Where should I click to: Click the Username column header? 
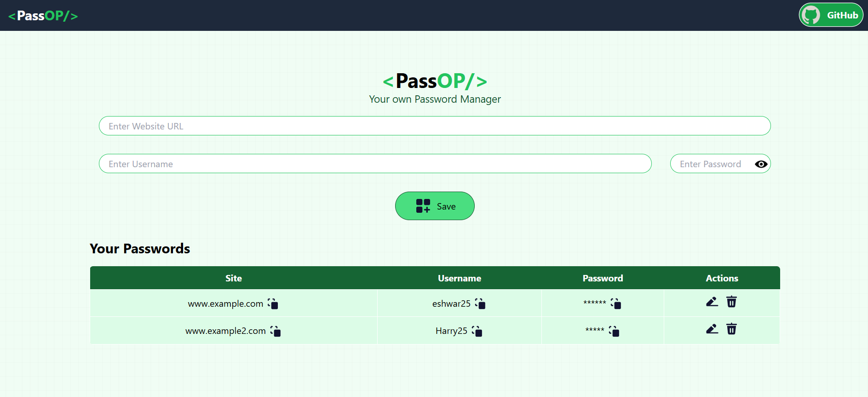pos(460,278)
